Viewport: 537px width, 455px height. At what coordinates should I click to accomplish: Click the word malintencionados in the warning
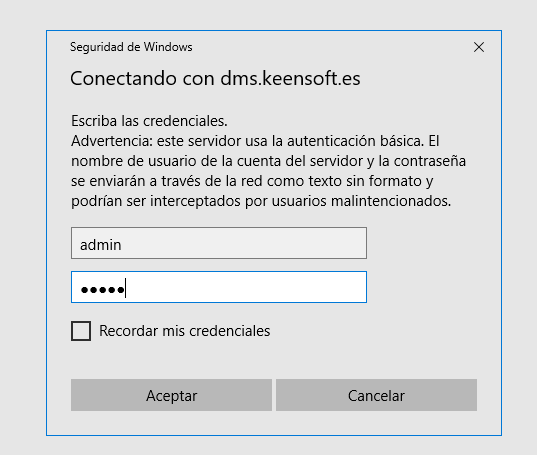point(391,201)
